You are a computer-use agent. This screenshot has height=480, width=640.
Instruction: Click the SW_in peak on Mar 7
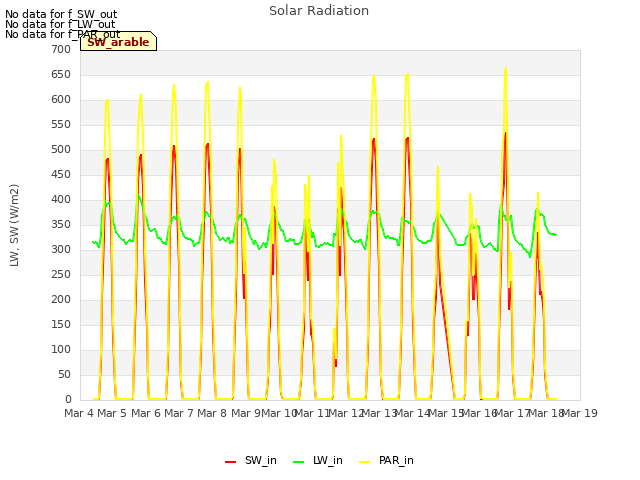174,146
